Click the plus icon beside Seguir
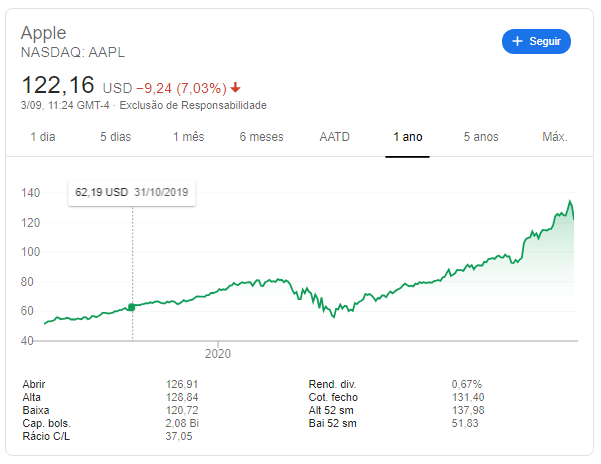 point(517,42)
